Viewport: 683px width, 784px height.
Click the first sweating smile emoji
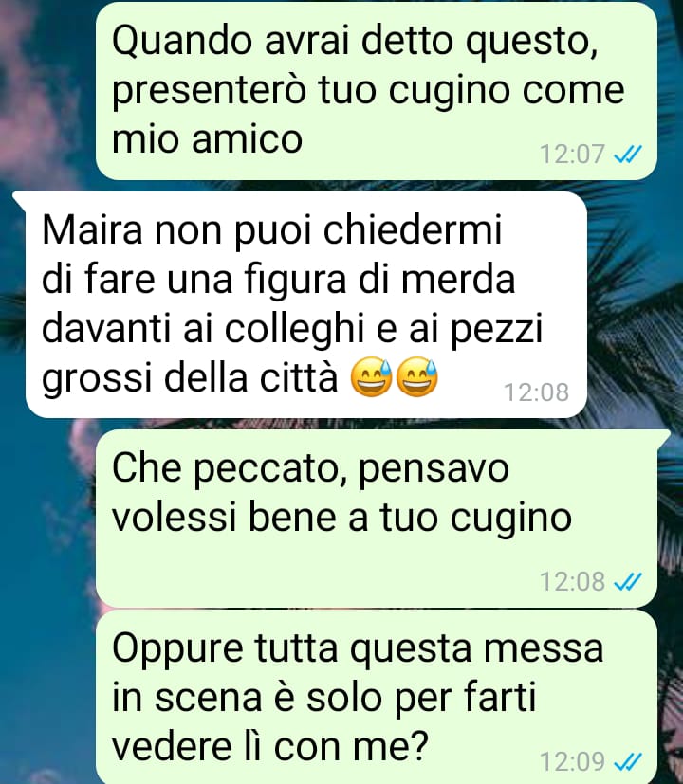(x=371, y=377)
